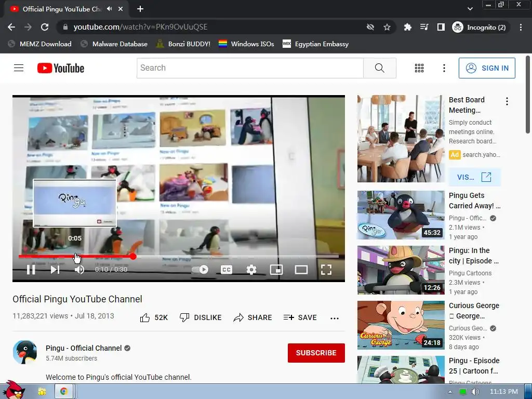
Task: Open Pingu: In the city Episode title
Action: [x=474, y=256]
